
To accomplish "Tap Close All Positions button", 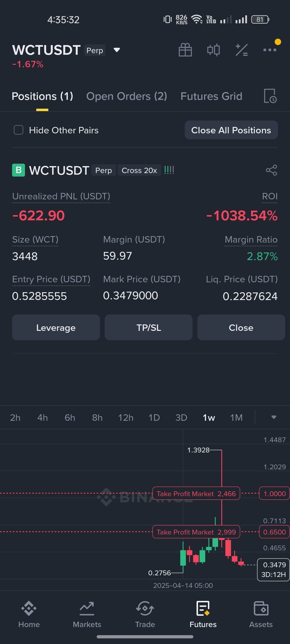I will (231, 130).
